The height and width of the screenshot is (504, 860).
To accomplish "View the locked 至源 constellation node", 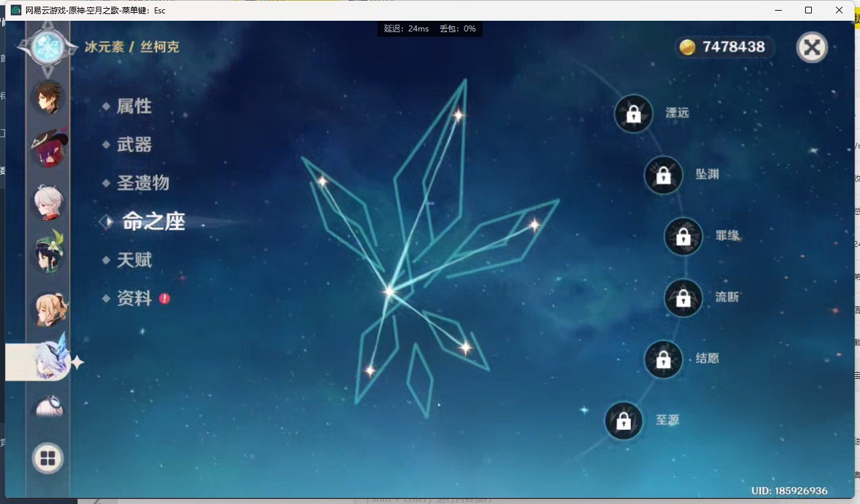I will point(624,421).
